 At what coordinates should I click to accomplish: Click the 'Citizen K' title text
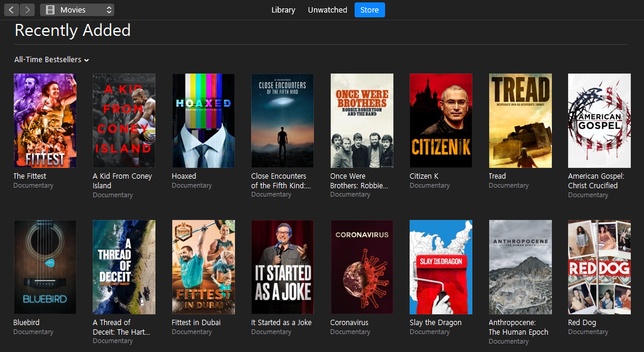click(424, 176)
